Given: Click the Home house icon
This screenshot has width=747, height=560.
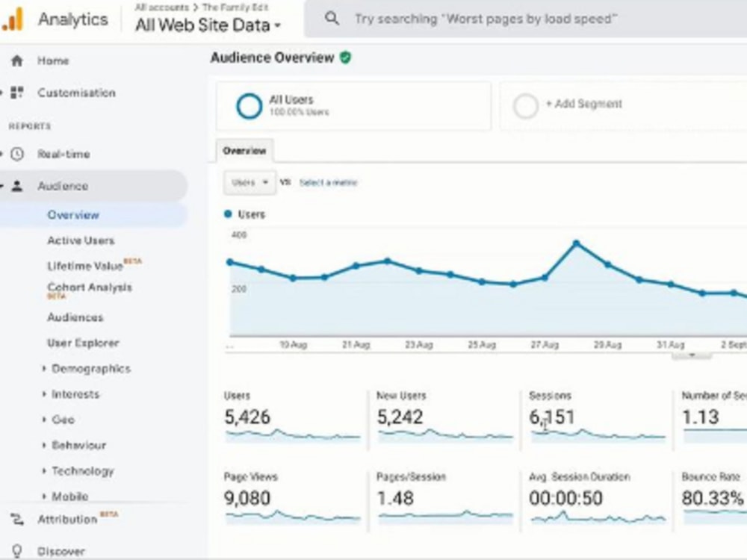Looking at the screenshot, I should [17, 60].
